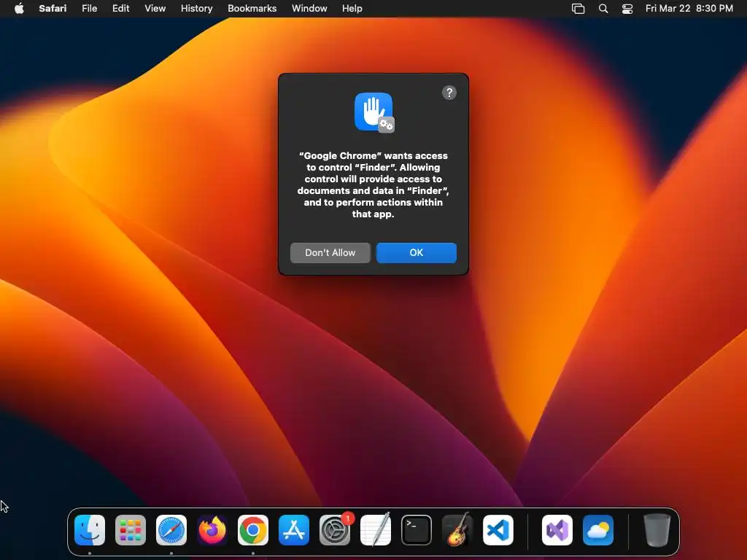Click the date and time in menu bar
Image resolution: width=747 pixels, height=560 pixels.
[x=689, y=9]
